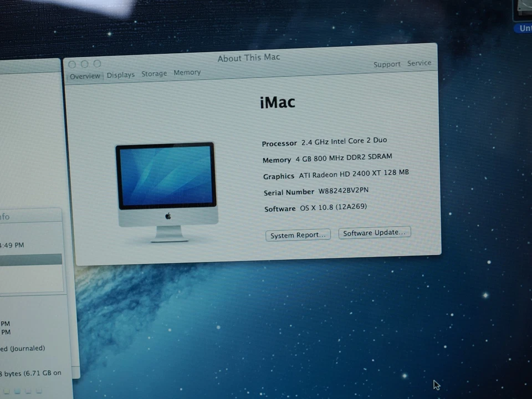Open the Storage tab
Screen dimensions: 532x399
154,73
